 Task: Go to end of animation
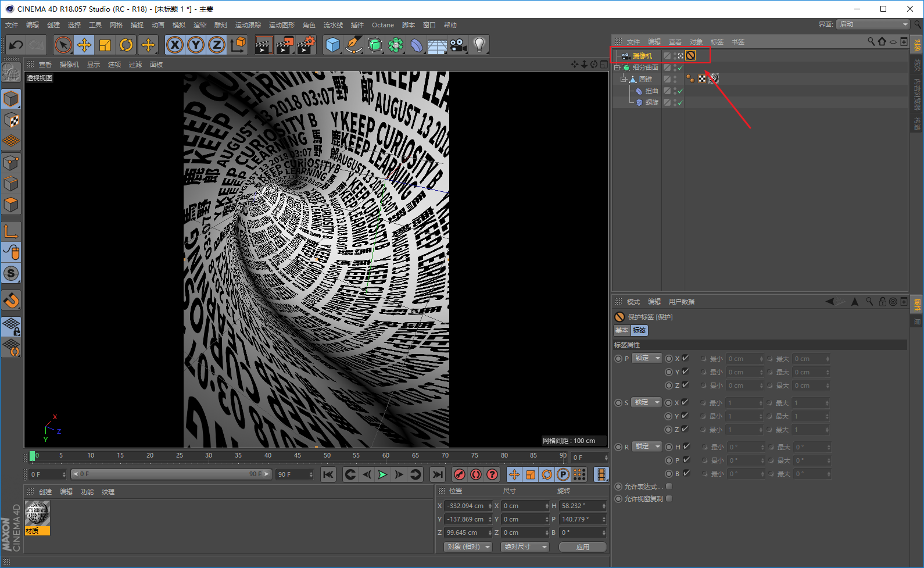438,474
